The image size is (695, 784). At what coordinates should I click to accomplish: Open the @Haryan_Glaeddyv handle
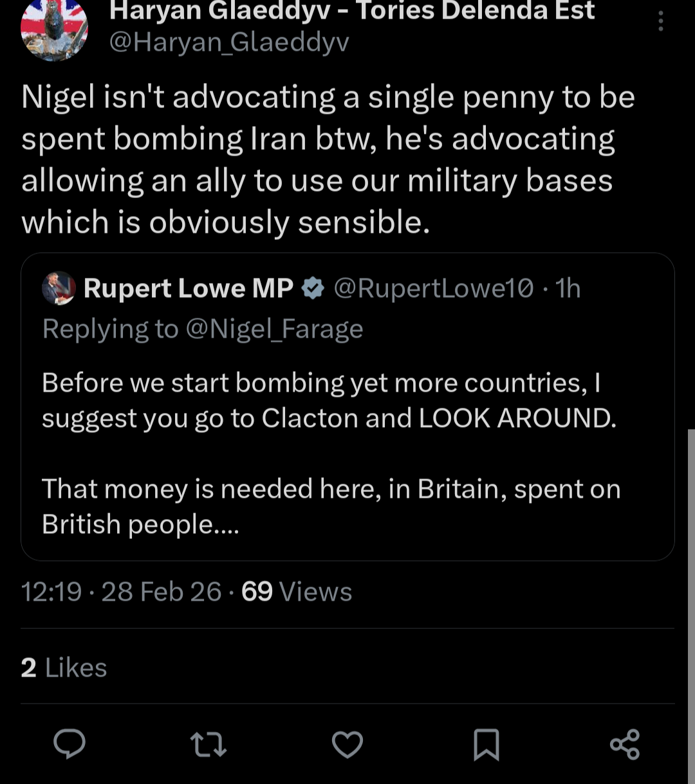pyautogui.click(x=229, y=42)
